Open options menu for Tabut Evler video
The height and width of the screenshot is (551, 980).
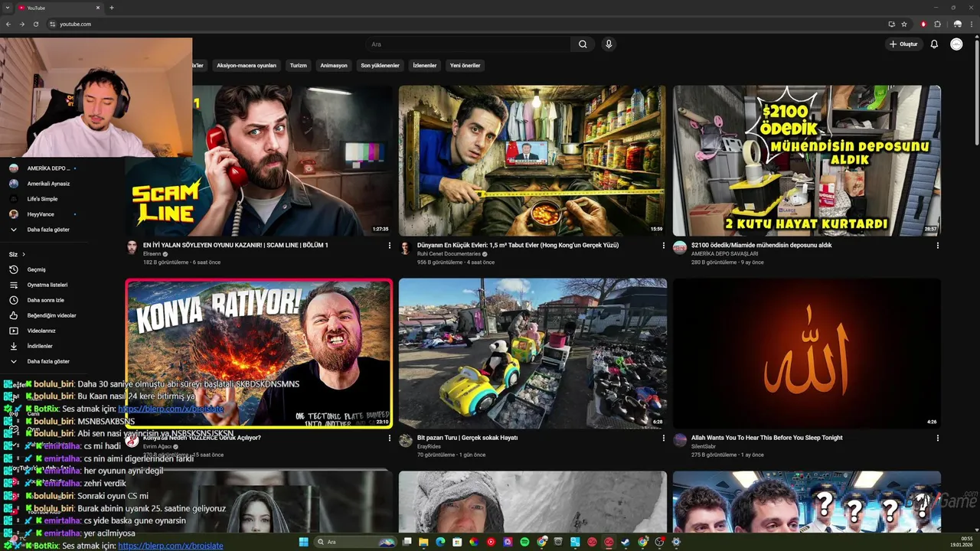pos(663,246)
